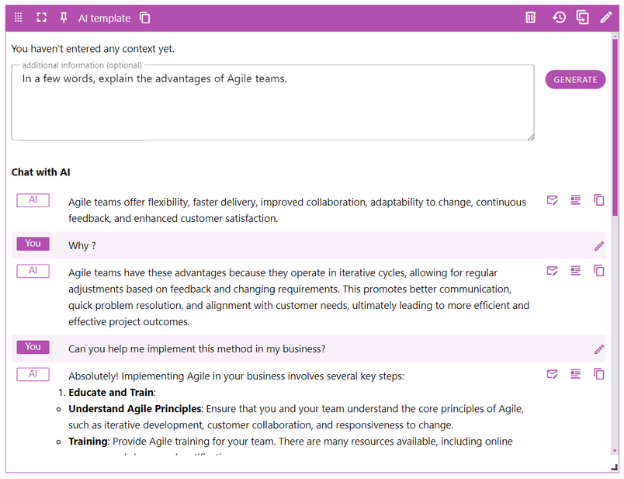Copy the first AI response
624x479 pixels.
[599, 200]
